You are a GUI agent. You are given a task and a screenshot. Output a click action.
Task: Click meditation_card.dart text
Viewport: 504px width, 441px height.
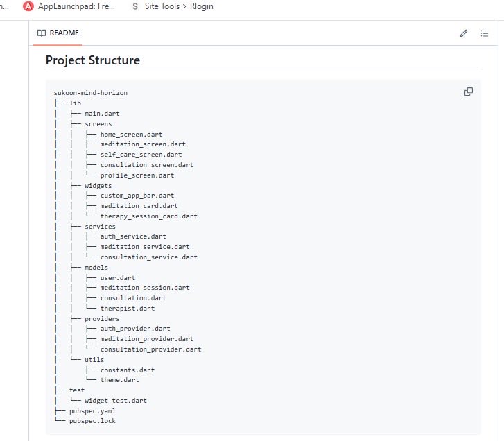coord(139,206)
